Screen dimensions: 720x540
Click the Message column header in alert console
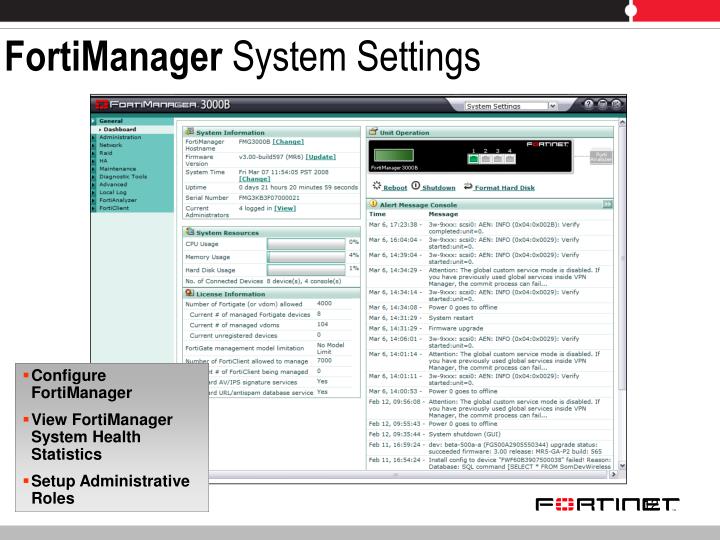coord(443,214)
